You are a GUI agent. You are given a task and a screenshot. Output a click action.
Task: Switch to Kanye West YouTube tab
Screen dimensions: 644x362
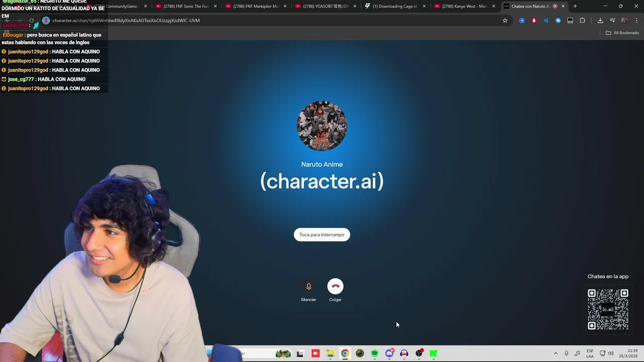(x=464, y=6)
